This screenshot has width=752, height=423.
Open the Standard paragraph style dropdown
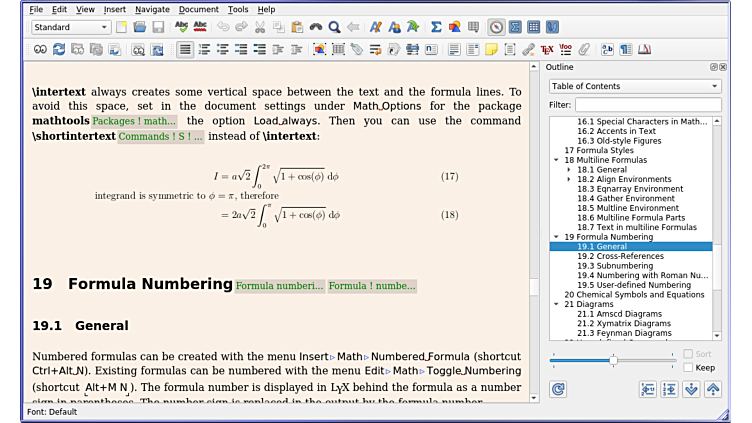(70, 28)
